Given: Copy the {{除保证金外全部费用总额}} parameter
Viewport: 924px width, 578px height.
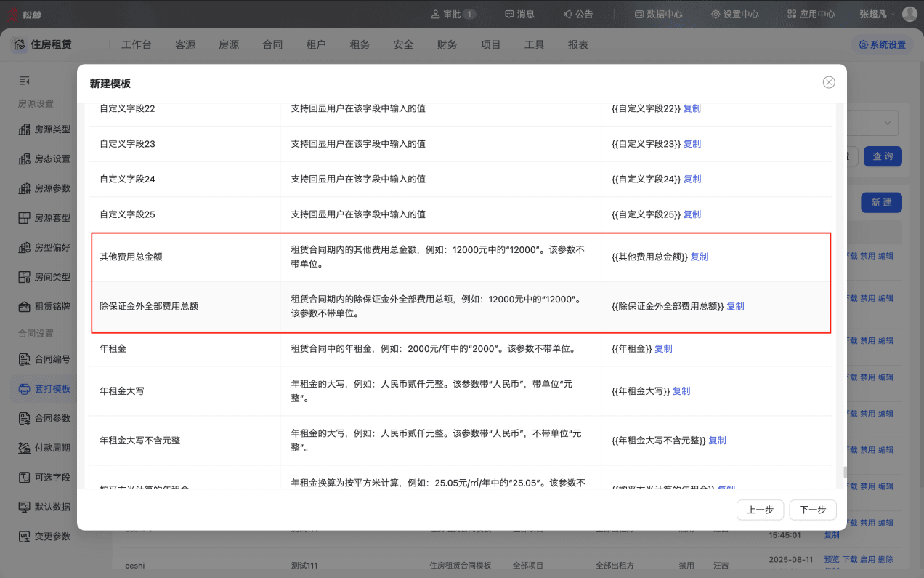Looking at the screenshot, I should coord(735,306).
